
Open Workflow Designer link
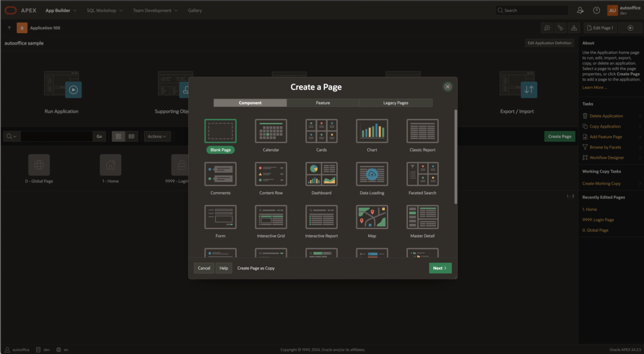606,157
